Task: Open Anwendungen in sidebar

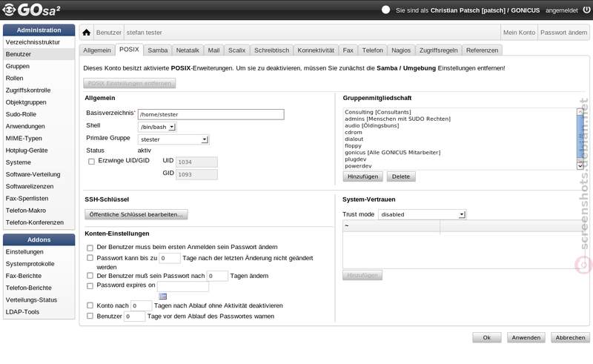Action: (x=39, y=126)
